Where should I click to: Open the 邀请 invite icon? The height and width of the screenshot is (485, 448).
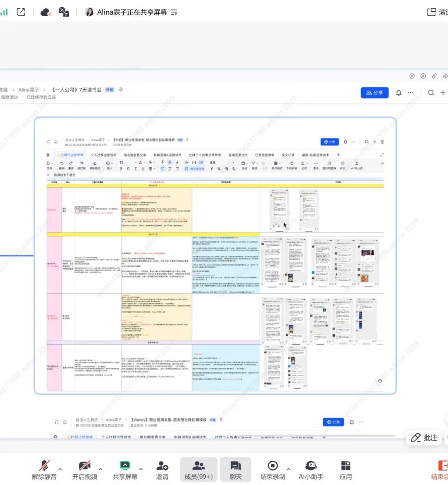point(162,470)
